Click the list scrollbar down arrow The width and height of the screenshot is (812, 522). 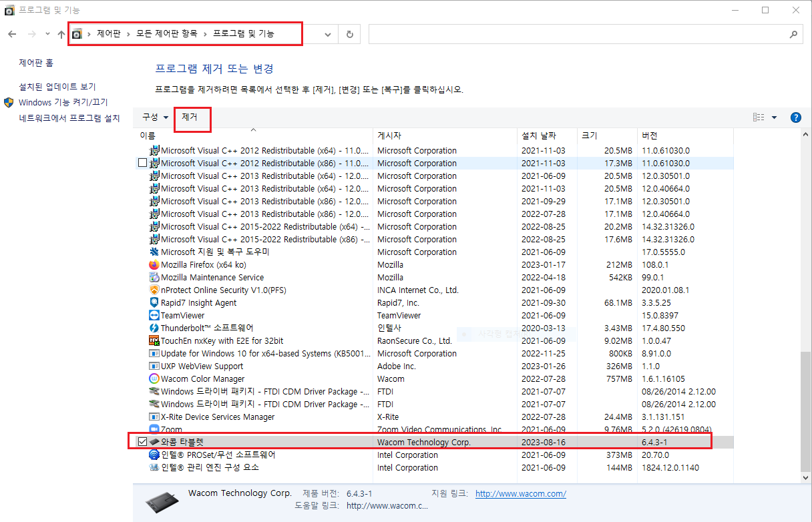tap(807, 477)
